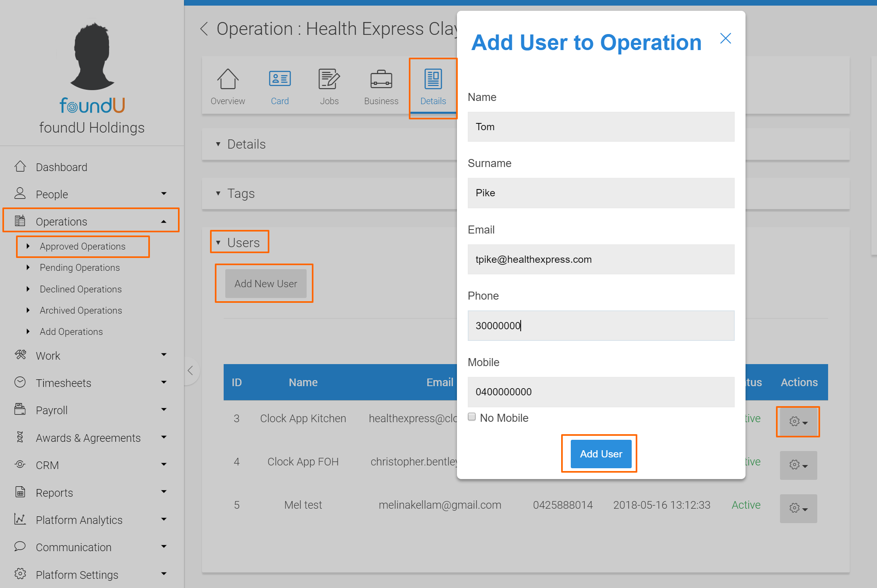Click into the Email input field
Viewport: 877px width, 588px height.
(600, 260)
